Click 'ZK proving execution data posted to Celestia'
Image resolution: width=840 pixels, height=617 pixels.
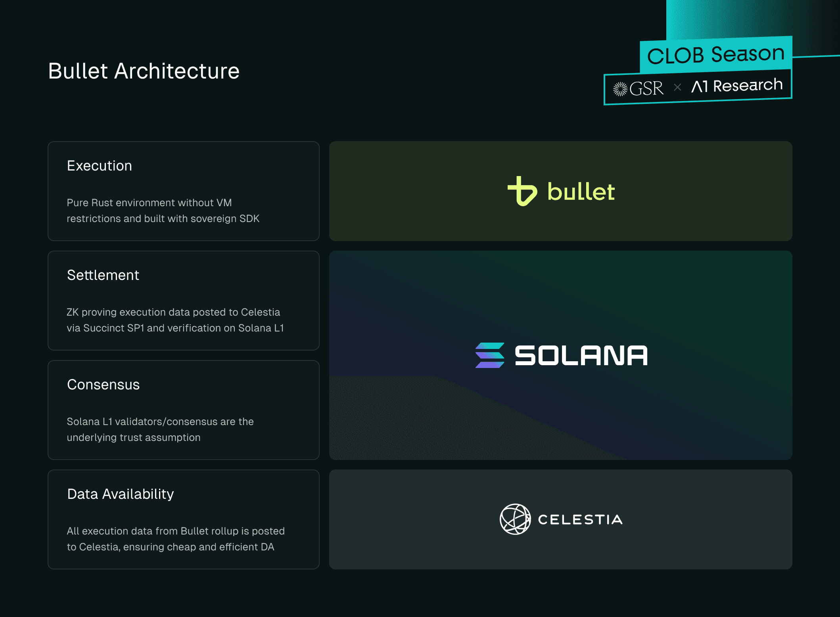point(173,312)
